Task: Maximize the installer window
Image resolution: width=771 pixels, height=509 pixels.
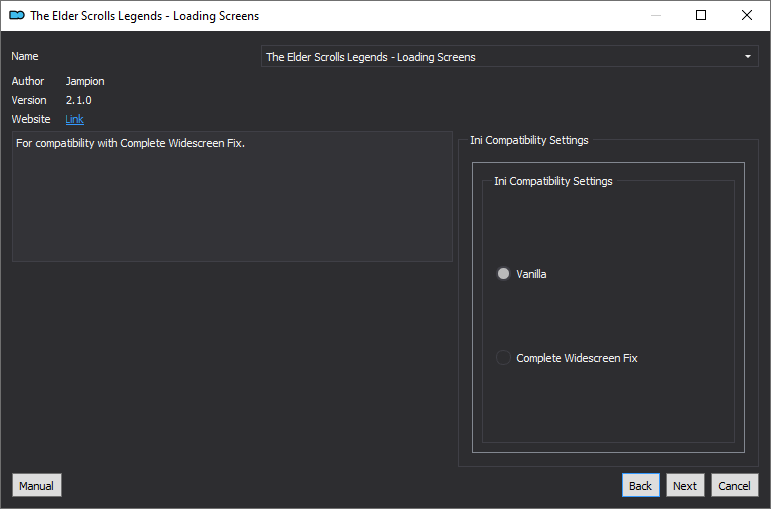Action: tap(701, 15)
